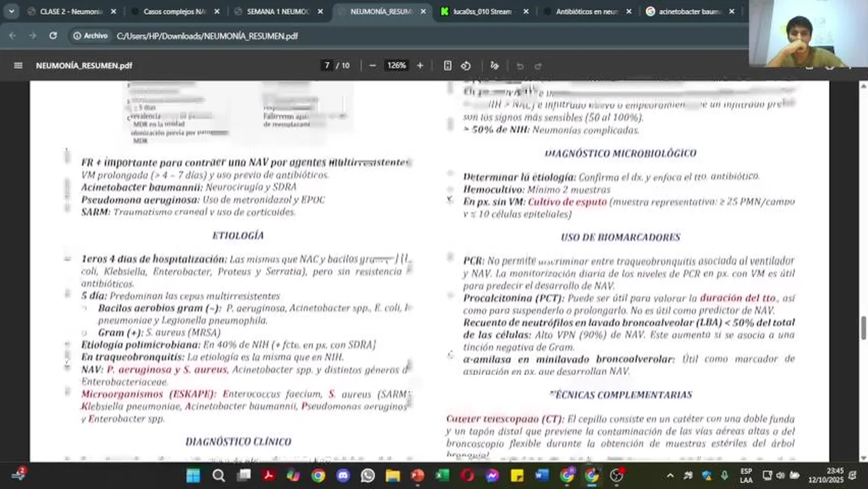Open the first Chrome icon on the taskbar
Screen dimensions: 868x489
pyautogui.click(x=318, y=475)
